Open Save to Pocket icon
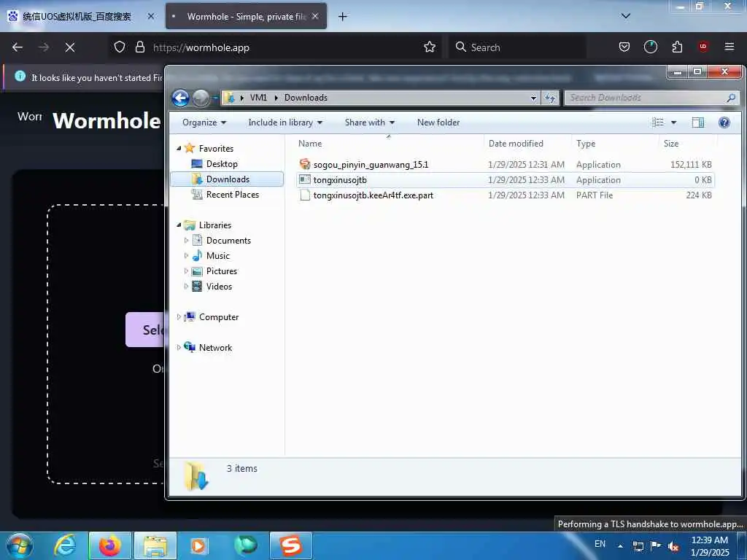 click(x=624, y=47)
